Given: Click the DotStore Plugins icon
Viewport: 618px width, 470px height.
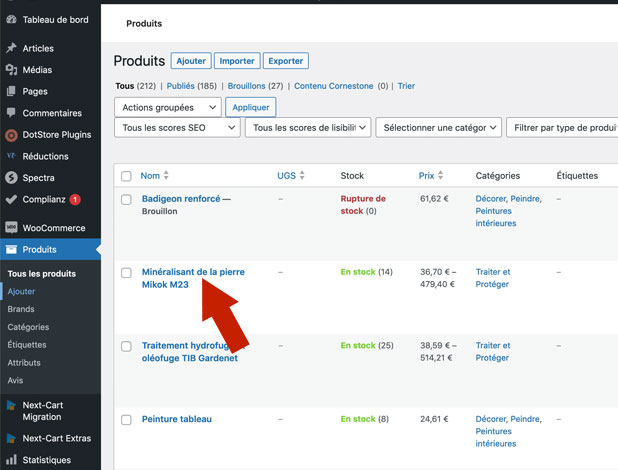Looking at the screenshot, I should pyautogui.click(x=11, y=135).
